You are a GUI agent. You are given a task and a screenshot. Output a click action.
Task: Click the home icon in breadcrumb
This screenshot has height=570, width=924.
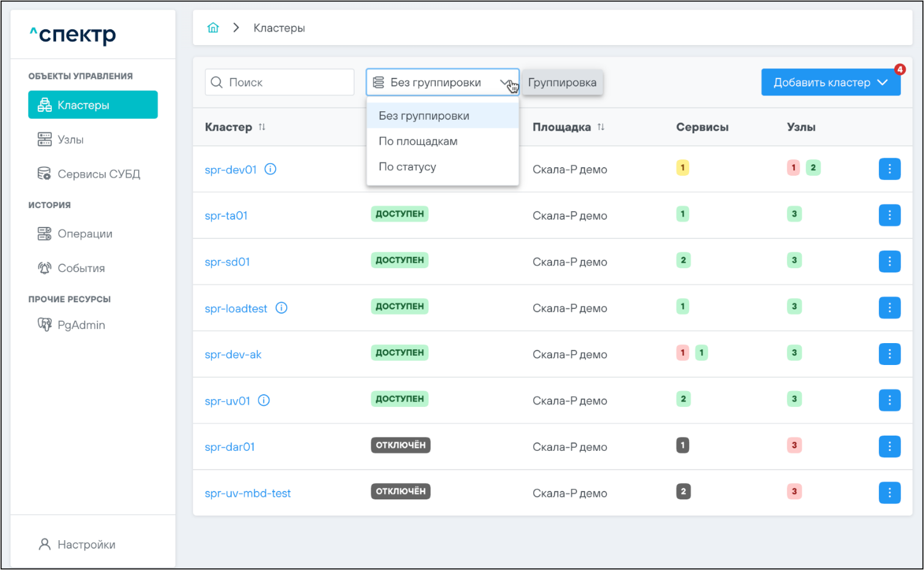pos(213,28)
